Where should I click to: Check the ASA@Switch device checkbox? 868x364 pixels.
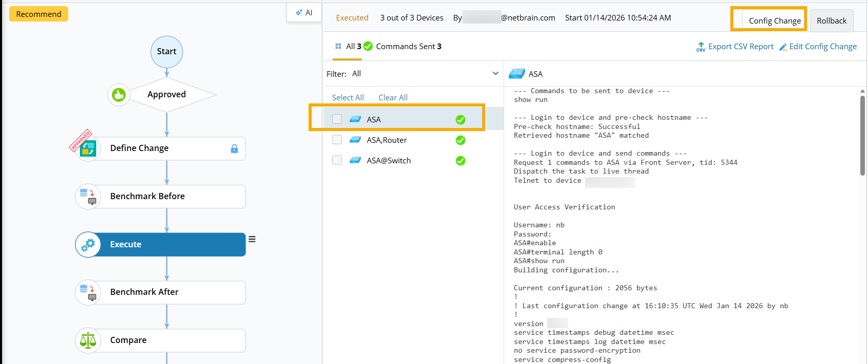click(337, 160)
